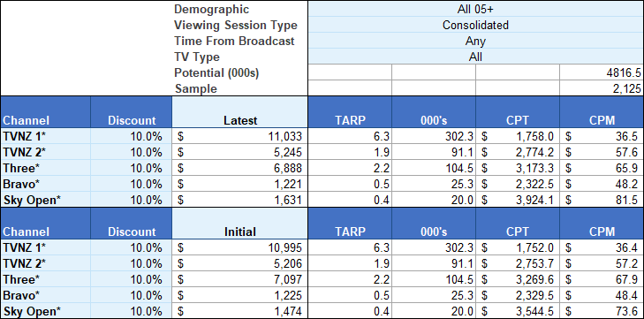Image resolution: width=644 pixels, height=319 pixels.
Task: Click the 'Latest' column header
Action: coord(240,112)
